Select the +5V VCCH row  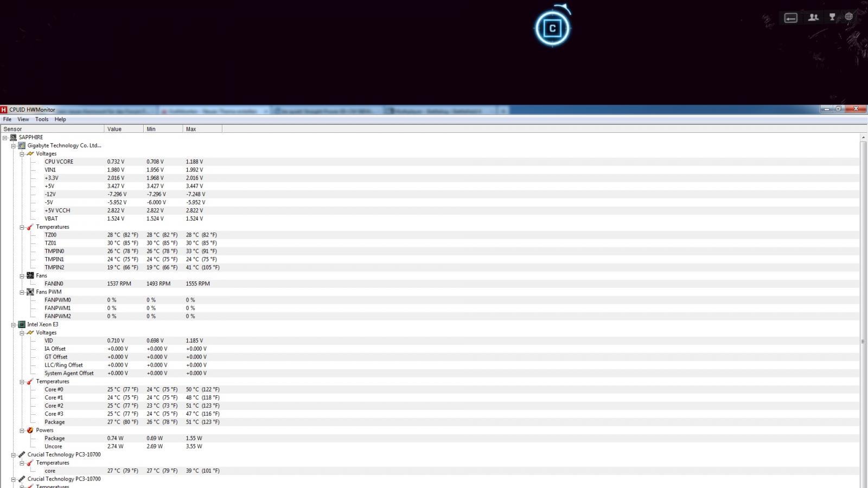pos(430,210)
